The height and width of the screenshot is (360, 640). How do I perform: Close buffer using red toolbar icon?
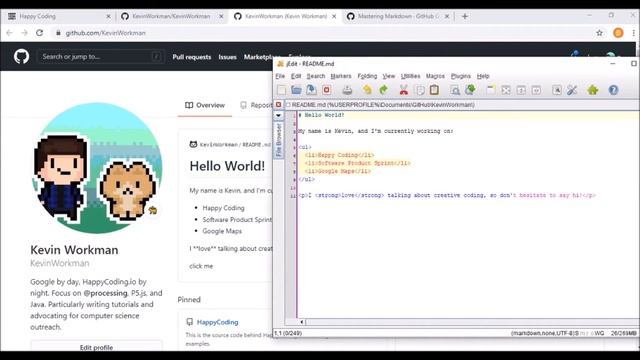tap(327, 90)
